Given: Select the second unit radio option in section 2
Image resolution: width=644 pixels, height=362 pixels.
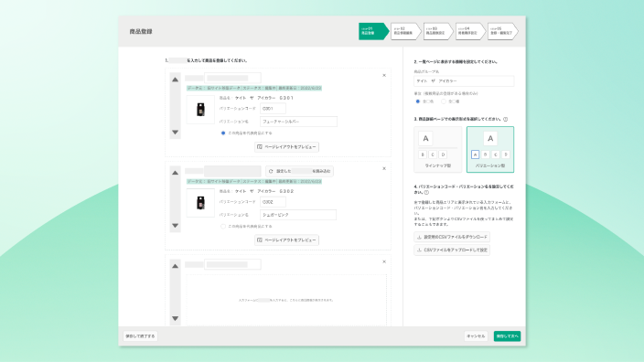Looking at the screenshot, I should click(444, 101).
